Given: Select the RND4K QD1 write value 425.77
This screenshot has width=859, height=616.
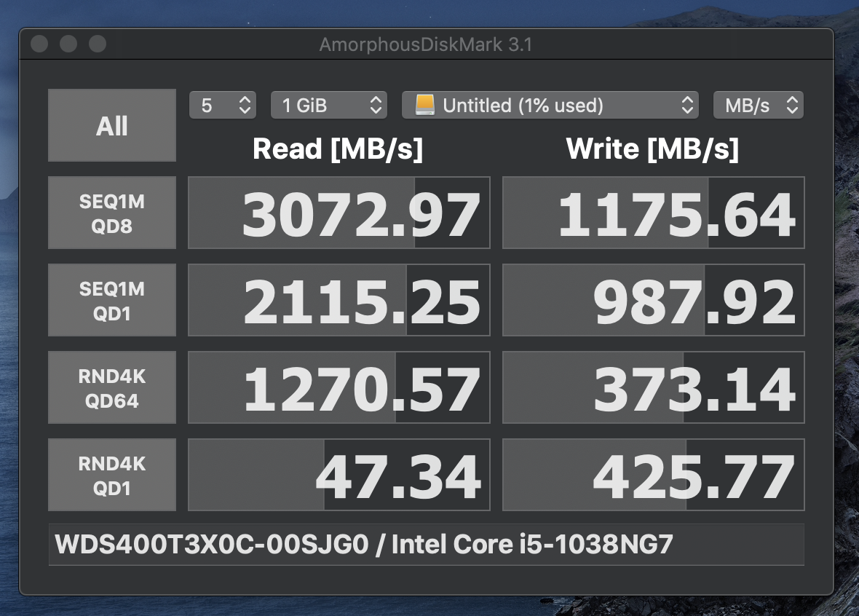Looking at the screenshot, I should 654,475.
